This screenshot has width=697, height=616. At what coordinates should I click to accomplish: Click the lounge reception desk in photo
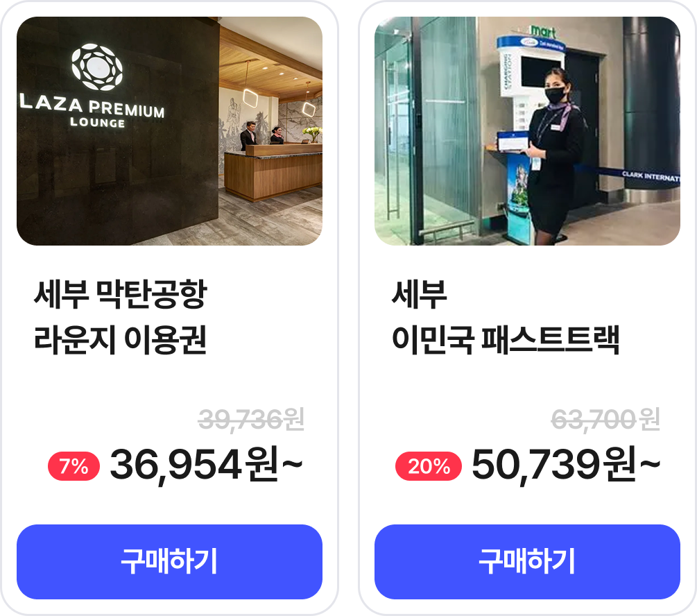(273, 173)
